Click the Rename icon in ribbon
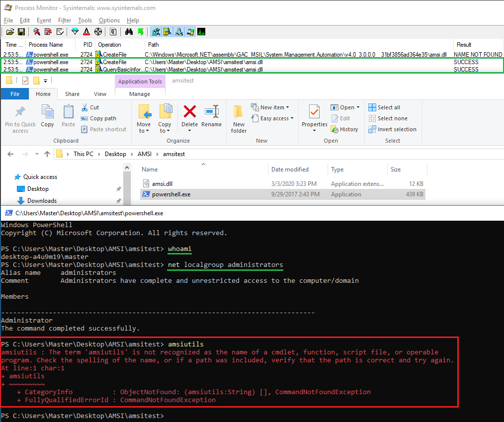The width and height of the screenshot is (504, 422). [212, 115]
